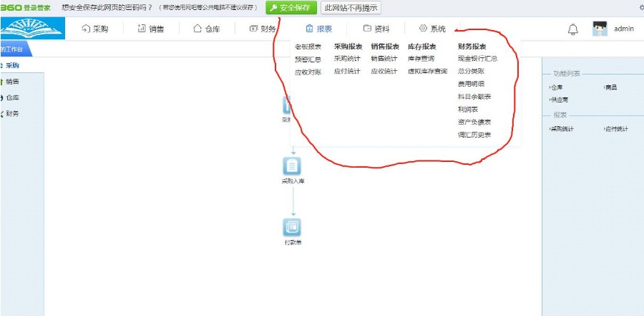The image size is (644, 316).
Task: Open the 应付统计 link in right panel
Action: tap(616, 129)
